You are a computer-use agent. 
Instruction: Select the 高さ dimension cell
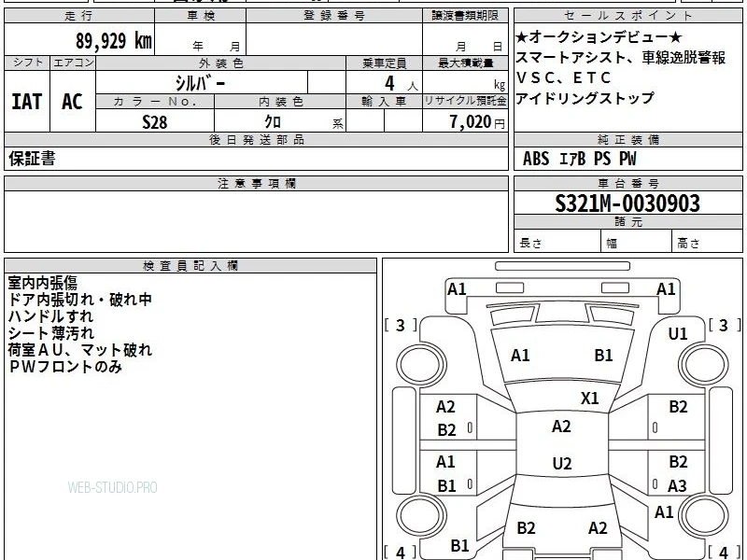(x=708, y=241)
